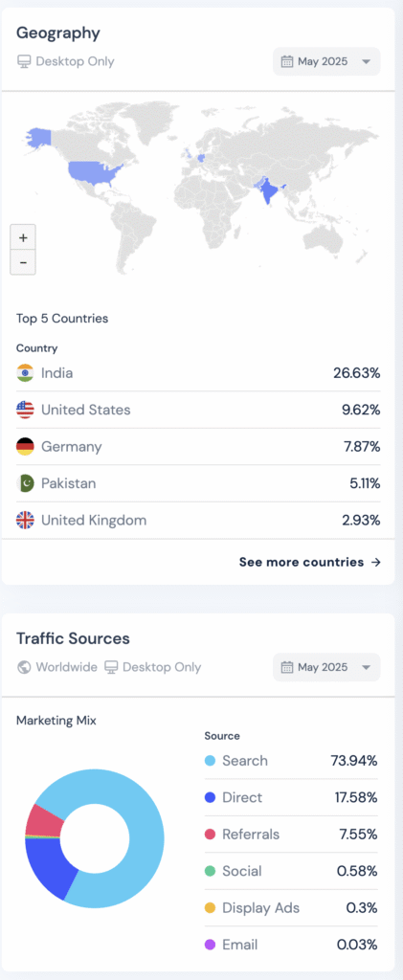Viewport: 403px width, 980px height.
Task: Click the Direct source blue dot
Action: [x=210, y=797]
